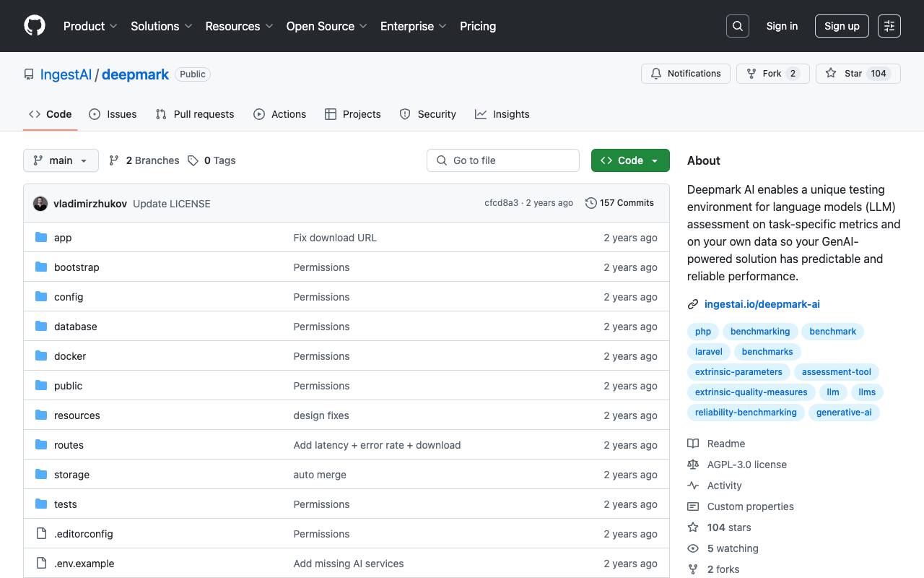The image size is (924, 578).
Task: Click the Go to file search field
Action: (x=503, y=160)
